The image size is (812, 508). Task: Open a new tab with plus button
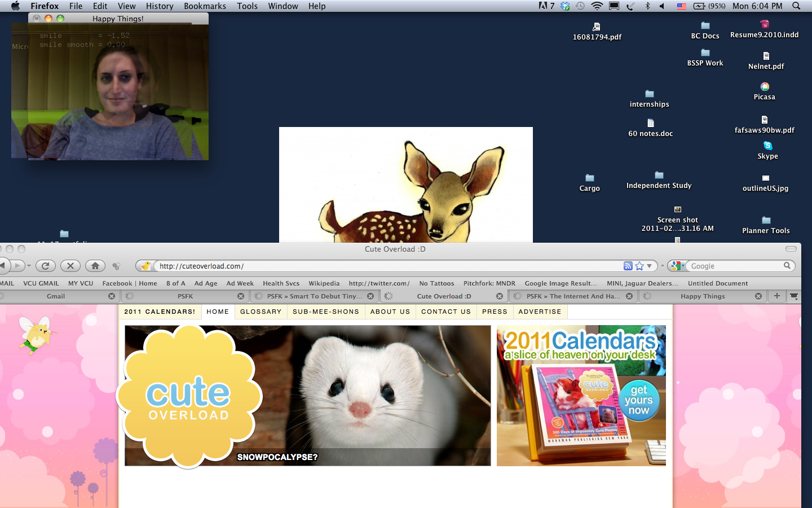click(776, 296)
